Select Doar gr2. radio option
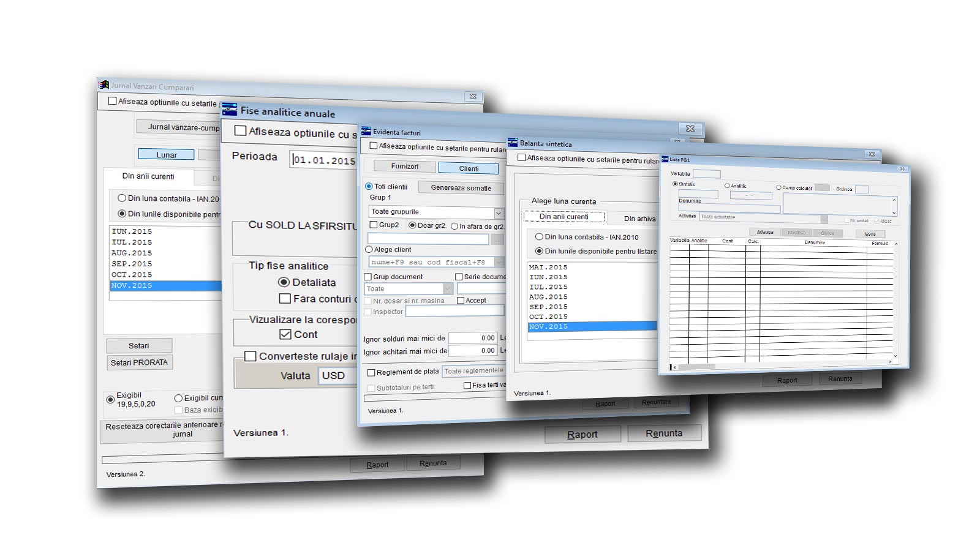Viewport: 980px width, 551px height. coord(412,225)
